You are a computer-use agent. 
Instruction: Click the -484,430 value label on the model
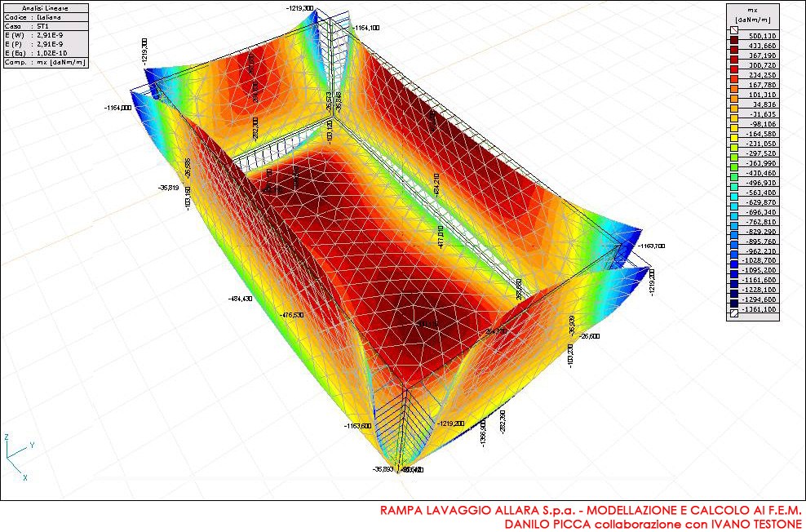(245, 299)
